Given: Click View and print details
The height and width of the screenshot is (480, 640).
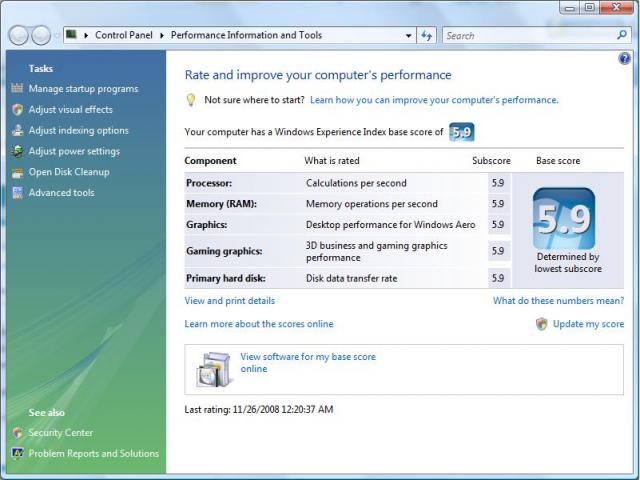Looking at the screenshot, I should pos(229,301).
